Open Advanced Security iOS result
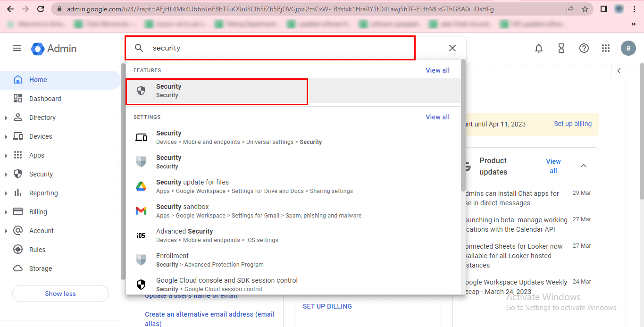Image resolution: width=644 pixels, height=327 pixels. click(293, 235)
